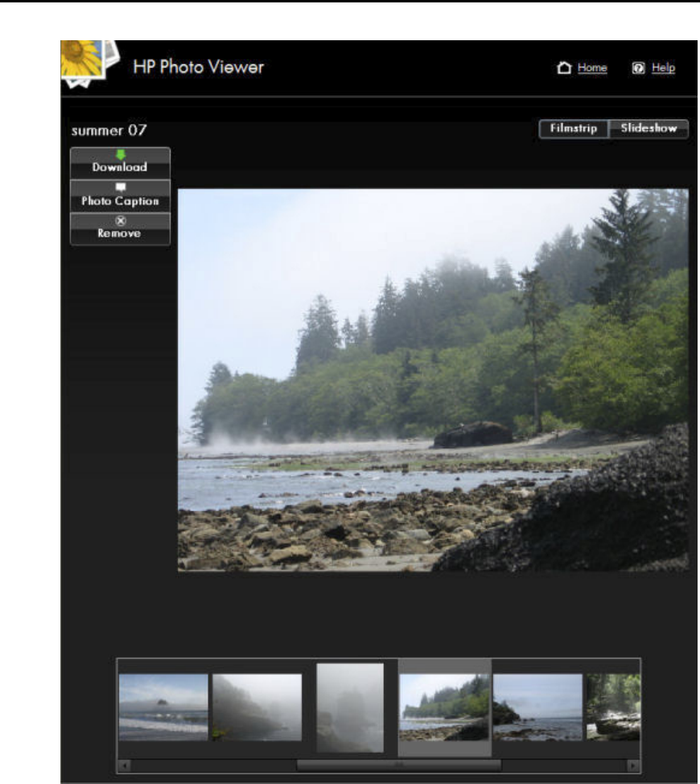The width and height of the screenshot is (700, 784).
Task: Select the highlighted forest shoreline thumbnail
Action: tap(444, 707)
